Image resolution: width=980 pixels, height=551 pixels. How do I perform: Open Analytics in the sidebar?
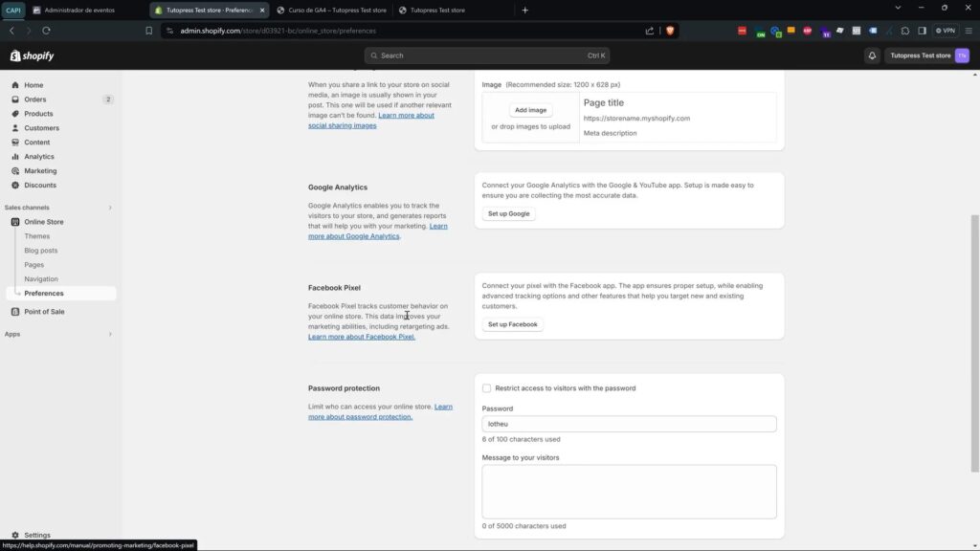pyautogui.click(x=38, y=157)
